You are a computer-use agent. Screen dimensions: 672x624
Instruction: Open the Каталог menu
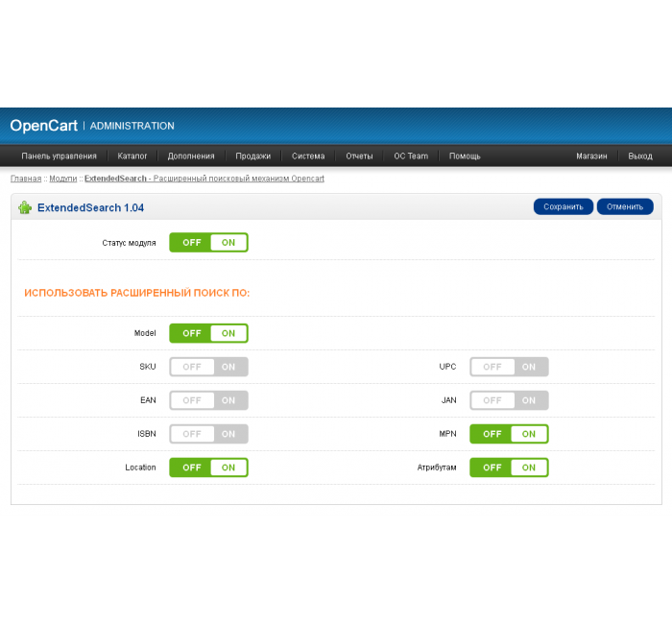[132, 156]
